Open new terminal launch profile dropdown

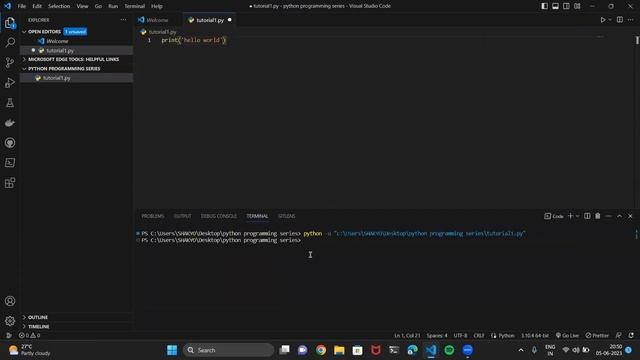click(578, 216)
